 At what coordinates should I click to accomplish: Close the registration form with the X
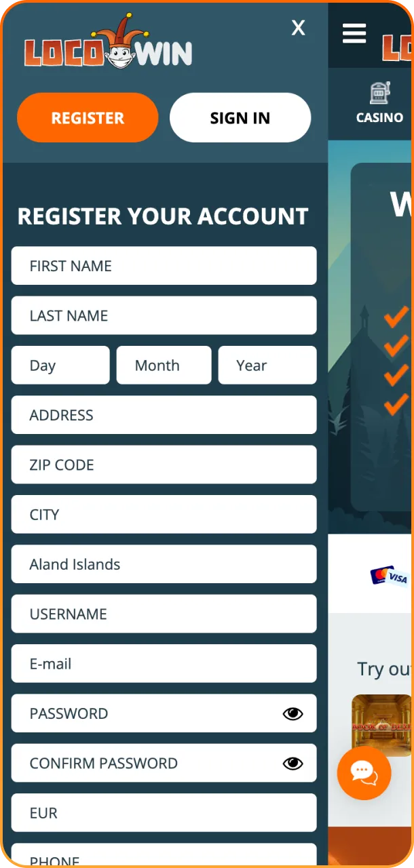click(298, 28)
